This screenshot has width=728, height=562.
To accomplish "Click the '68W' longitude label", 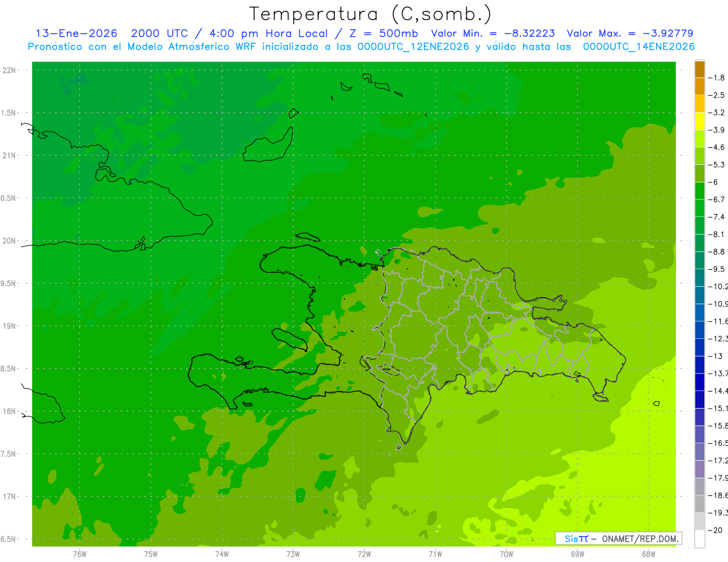I will 649,554.
